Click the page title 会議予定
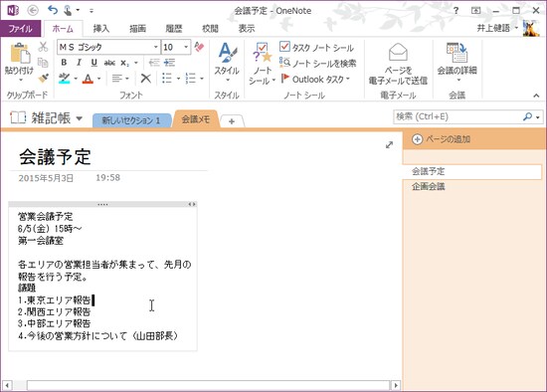The height and width of the screenshot is (392, 547). 55,156
